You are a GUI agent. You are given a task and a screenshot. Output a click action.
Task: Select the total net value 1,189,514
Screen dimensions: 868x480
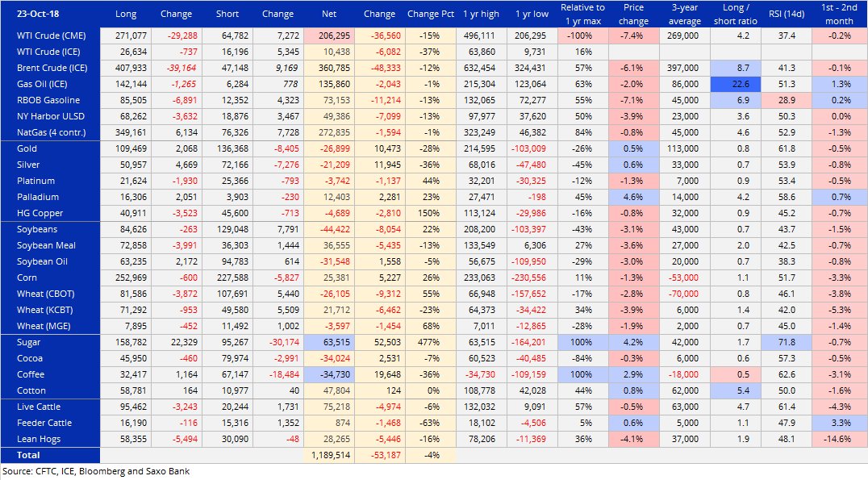pyautogui.click(x=329, y=455)
